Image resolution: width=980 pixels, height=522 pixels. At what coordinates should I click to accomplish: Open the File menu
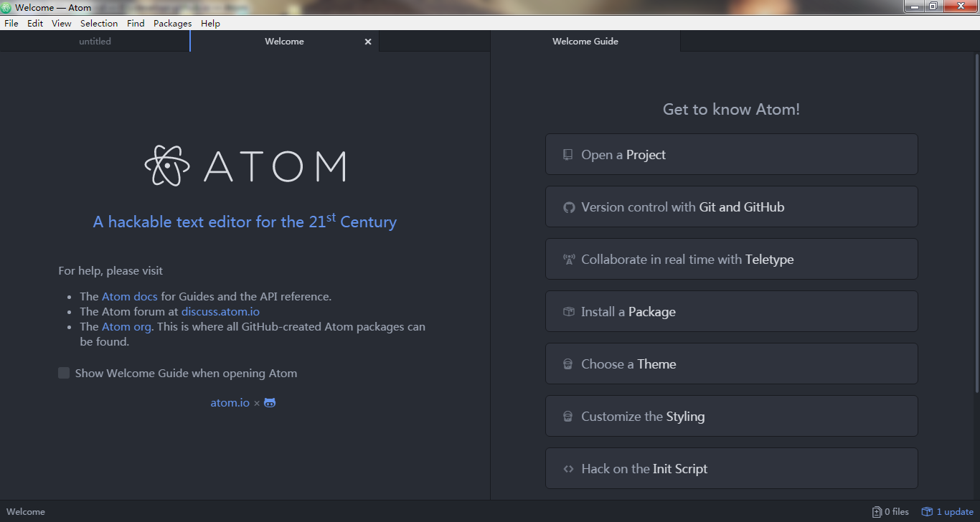tap(11, 23)
